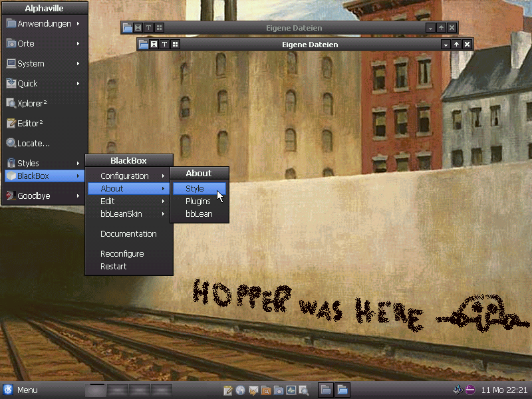532x399 pixels.
Task: Click the blue tray icon beside the purple circle
Action: click(x=458, y=390)
